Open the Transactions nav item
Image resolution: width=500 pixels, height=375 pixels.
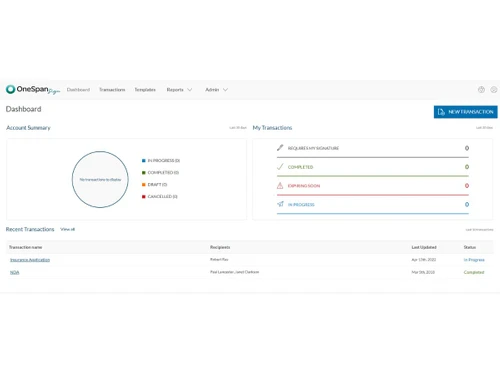coord(112,90)
